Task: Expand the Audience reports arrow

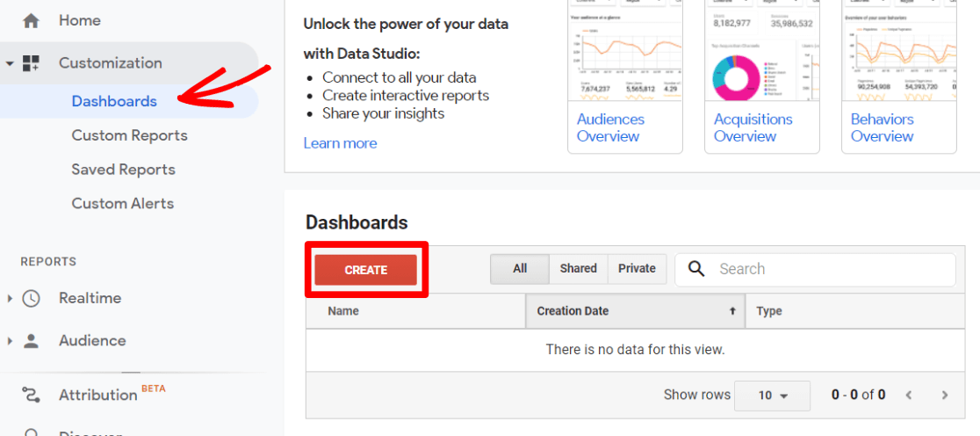Action: (x=10, y=341)
